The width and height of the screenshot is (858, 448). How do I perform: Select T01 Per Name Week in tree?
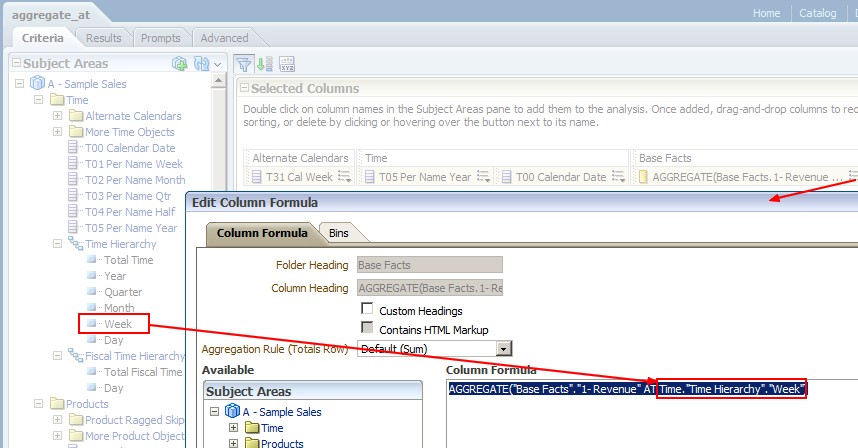point(134,164)
